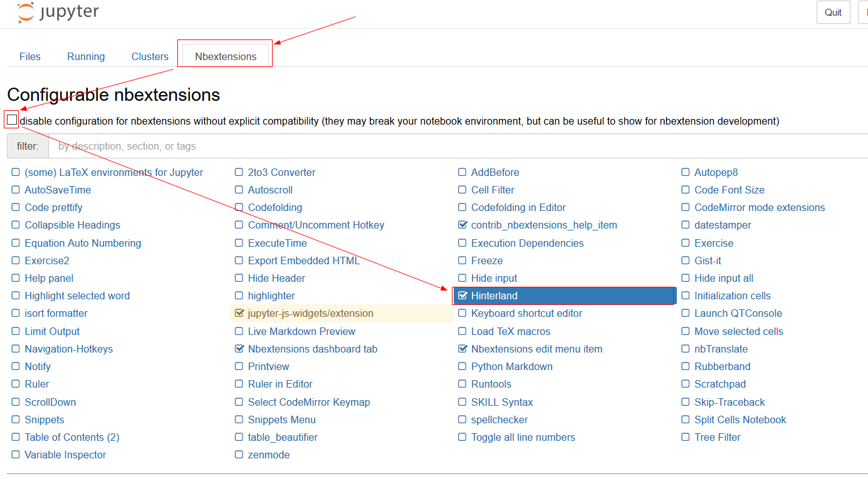Enable the Select CodeMirror Keymap checkbox
868x479 pixels.
(x=239, y=402)
